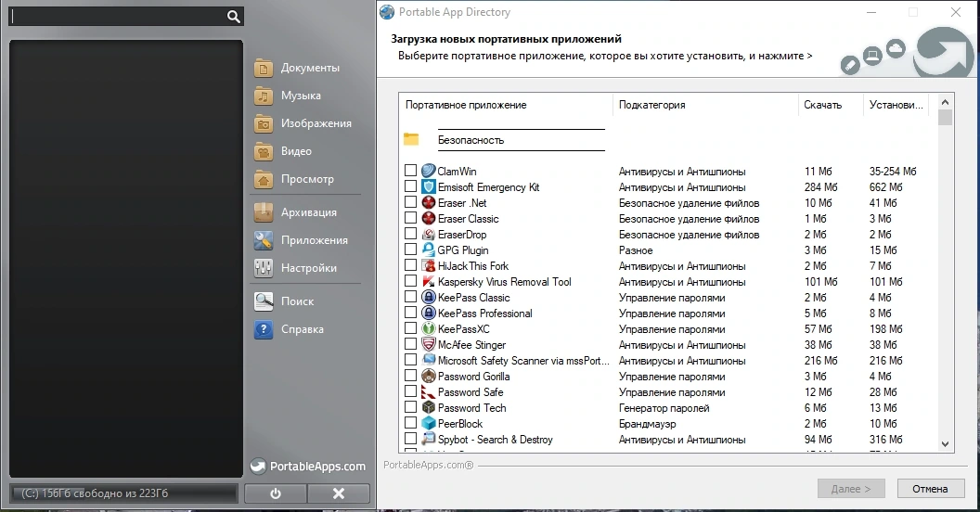Click the Брандмауэр subcategory cell
Screen dimensions: 980x512
[x=648, y=423]
